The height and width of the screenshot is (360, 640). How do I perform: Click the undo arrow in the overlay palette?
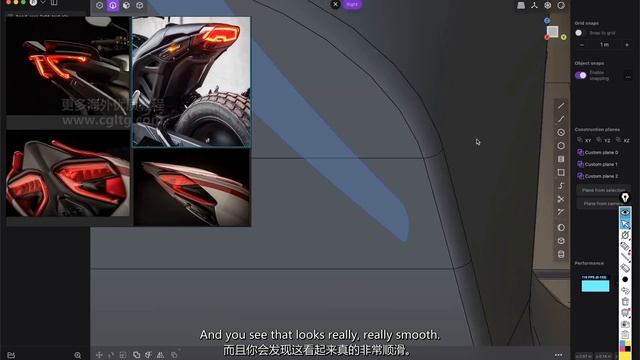coord(625,290)
